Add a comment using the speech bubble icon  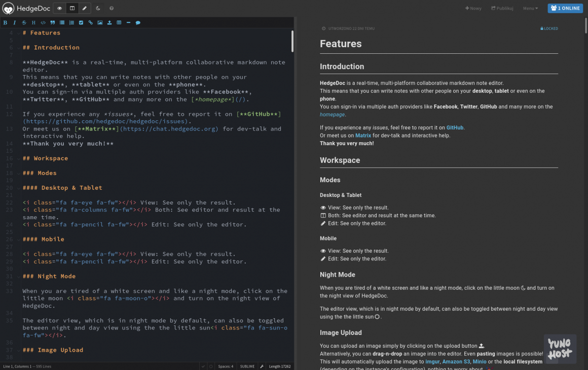click(x=138, y=23)
